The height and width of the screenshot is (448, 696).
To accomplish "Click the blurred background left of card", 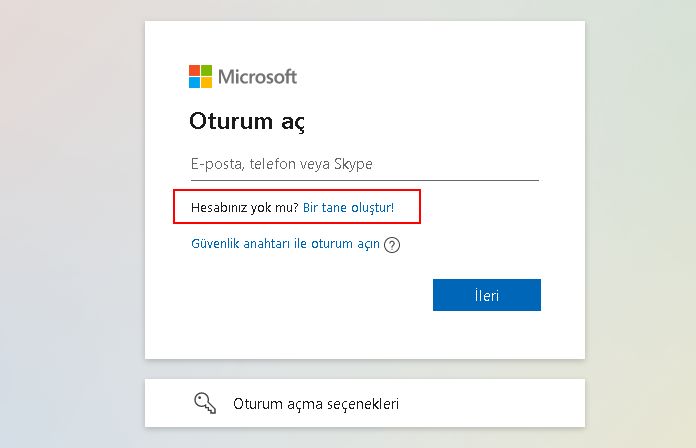I will point(71,222).
